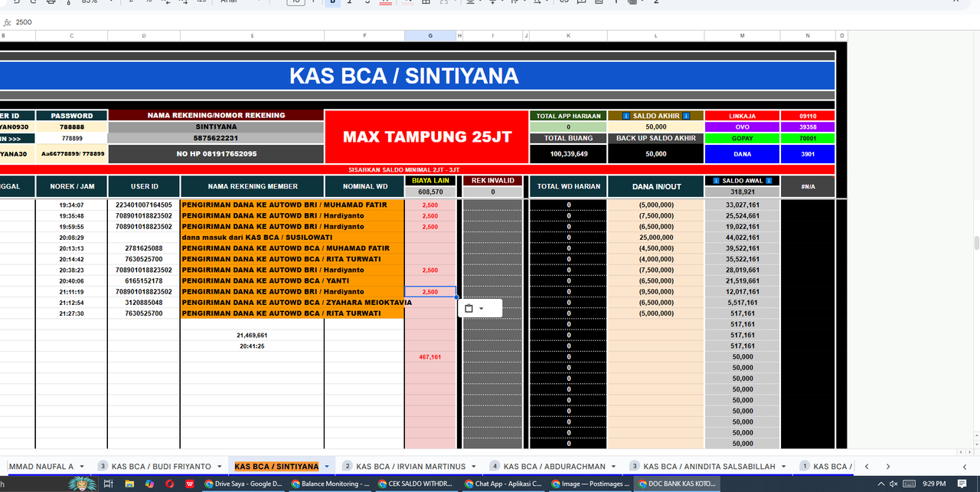980x492 pixels.
Task: Open the KAS BCA / IRVIAN MARTINUS sheet
Action: point(410,466)
